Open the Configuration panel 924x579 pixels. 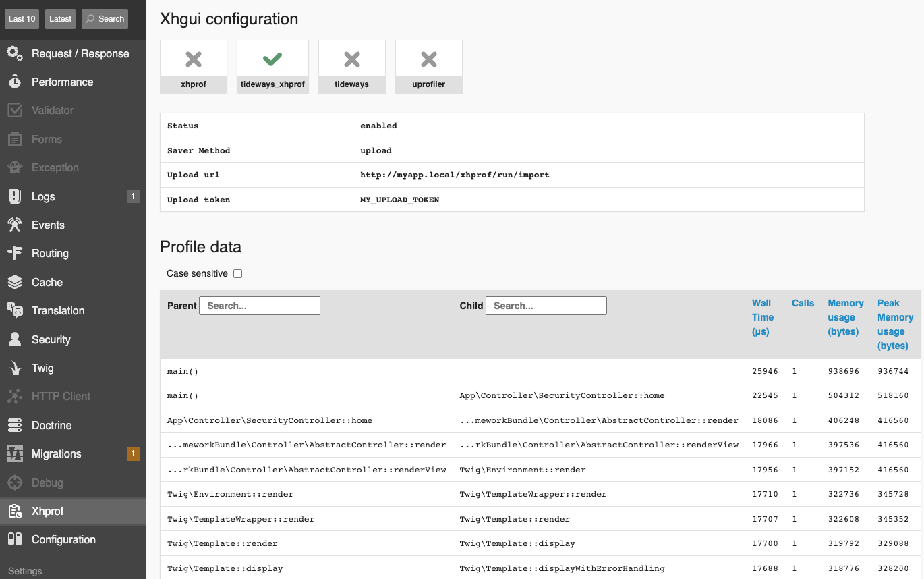(73, 539)
